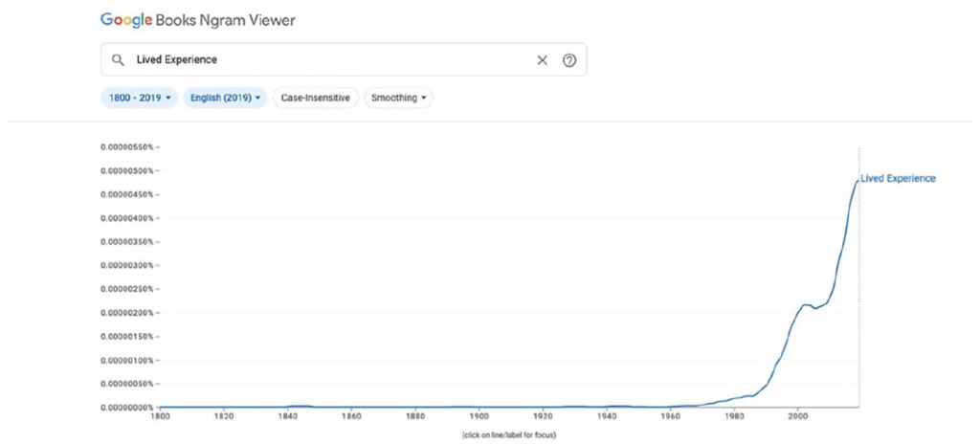The width and height of the screenshot is (980, 444).
Task: Click the 0.00000250% y-axis label
Action: 127,289
